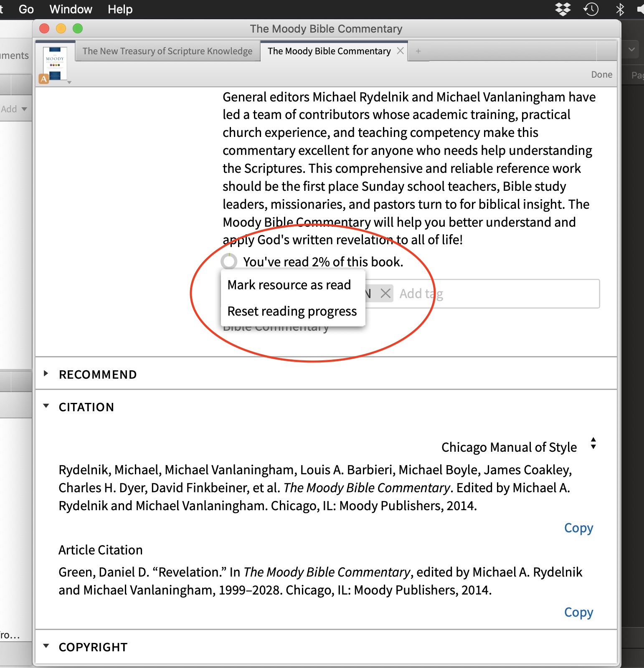This screenshot has width=644, height=668.
Task: Open the Time Machine menu bar icon
Action: pos(591,9)
